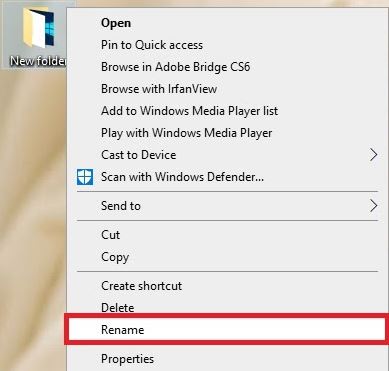Click Add to Windows Media Player list
The image size is (389, 371).
coord(189,111)
